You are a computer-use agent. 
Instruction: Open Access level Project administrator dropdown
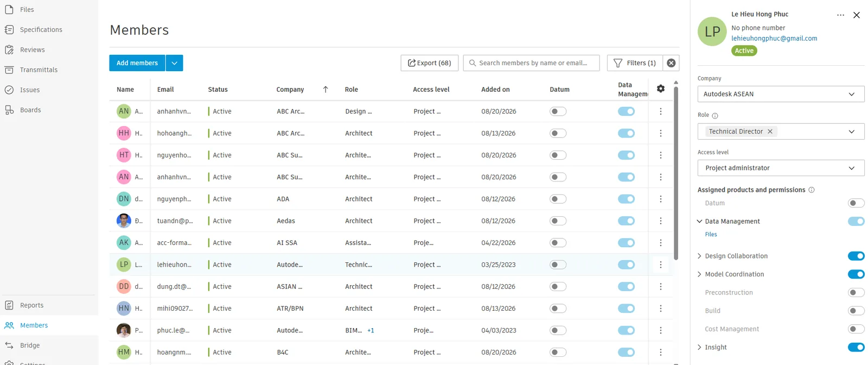coord(781,168)
